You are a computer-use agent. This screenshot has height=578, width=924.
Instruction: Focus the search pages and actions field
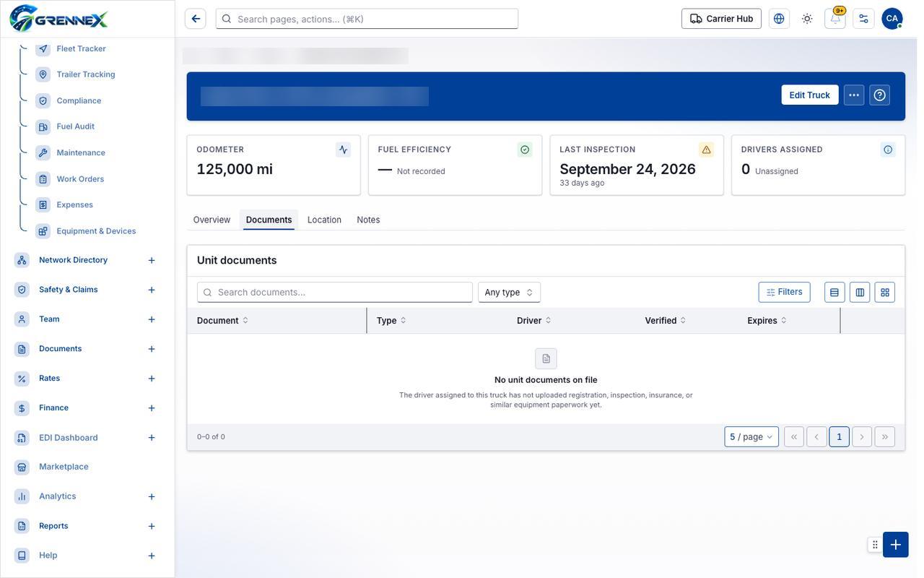[x=367, y=19]
